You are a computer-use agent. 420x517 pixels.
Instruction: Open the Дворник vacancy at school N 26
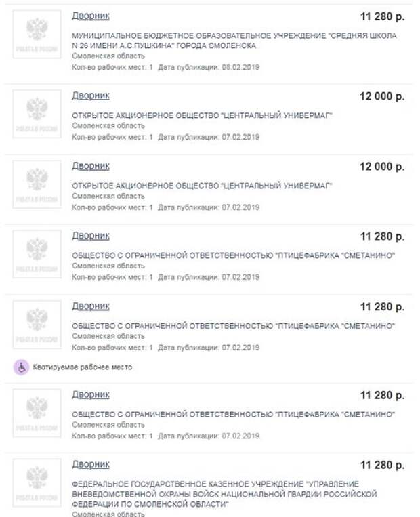pos(91,16)
